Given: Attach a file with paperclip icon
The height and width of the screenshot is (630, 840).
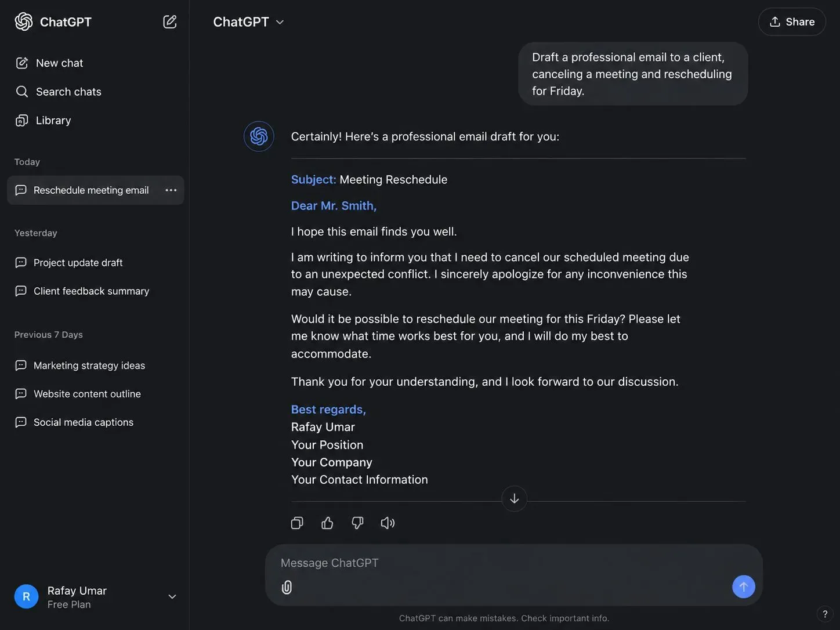Looking at the screenshot, I should point(287,588).
